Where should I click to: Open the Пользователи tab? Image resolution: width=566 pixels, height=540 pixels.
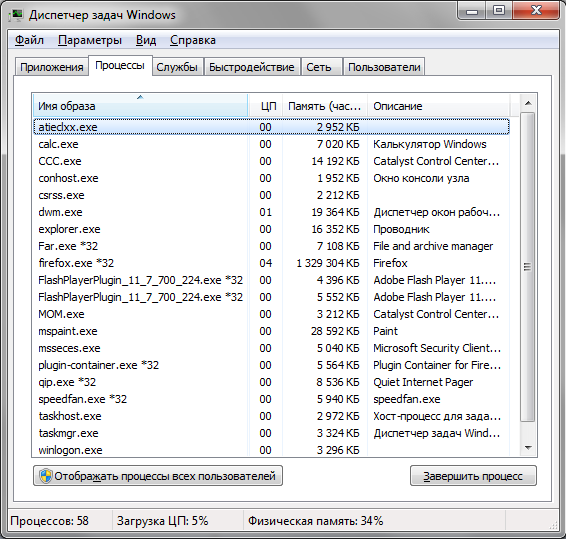click(x=384, y=67)
